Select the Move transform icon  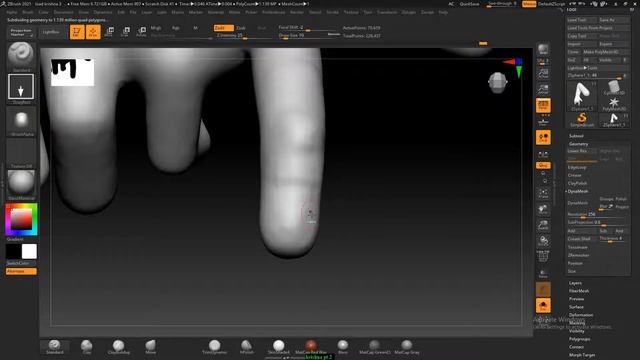109,32
